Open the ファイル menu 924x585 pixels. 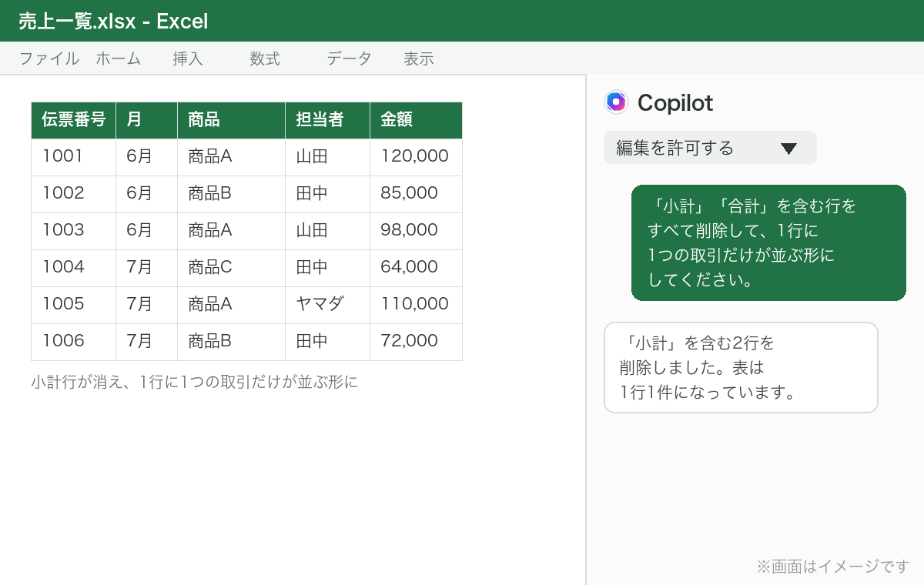(49, 58)
